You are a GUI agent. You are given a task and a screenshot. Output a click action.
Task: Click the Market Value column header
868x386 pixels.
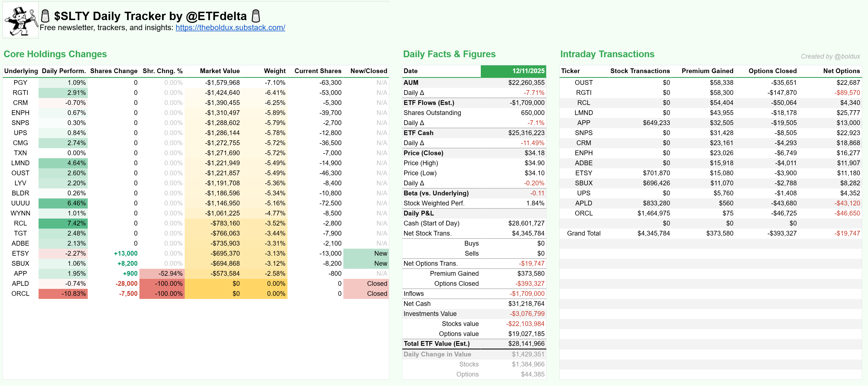click(220, 71)
